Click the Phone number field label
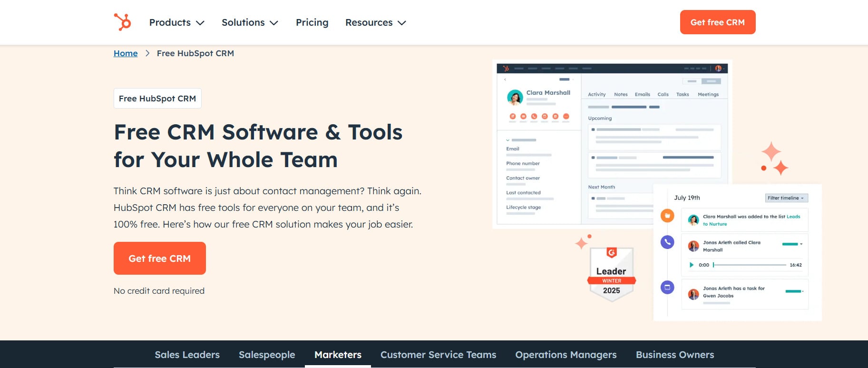Screen dimensions: 868x368 [523, 163]
